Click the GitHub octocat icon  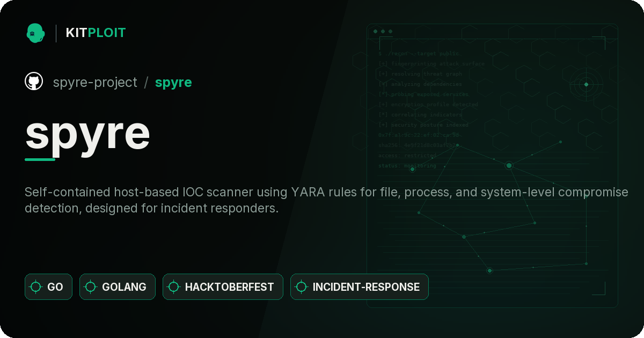pyautogui.click(x=34, y=82)
